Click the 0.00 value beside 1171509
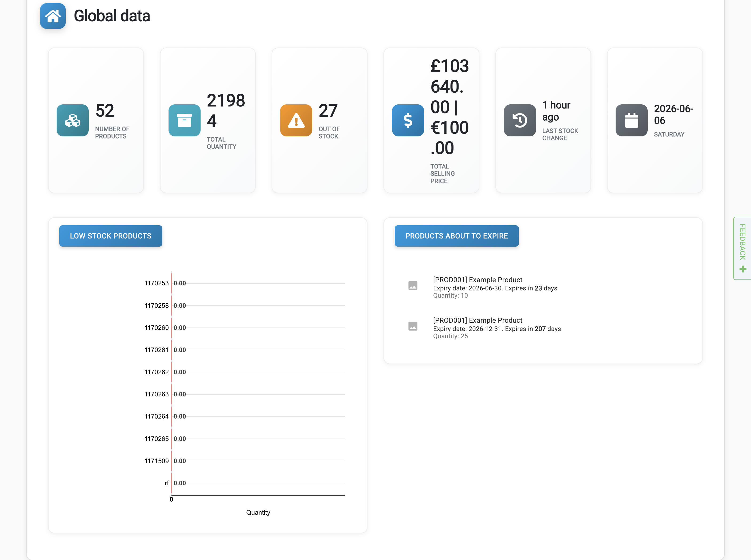The width and height of the screenshot is (751, 560). click(x=180, y=461)
